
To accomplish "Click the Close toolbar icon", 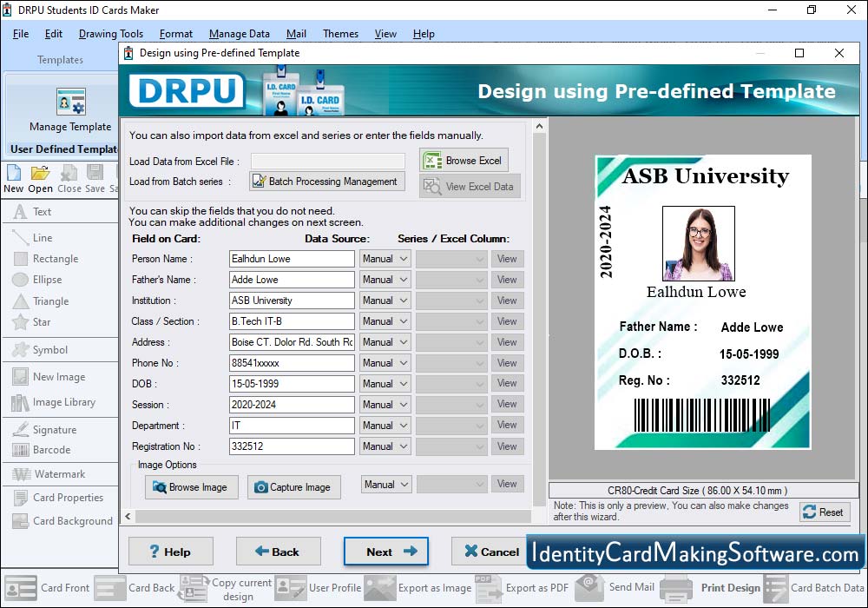I will tap(69, 179).
